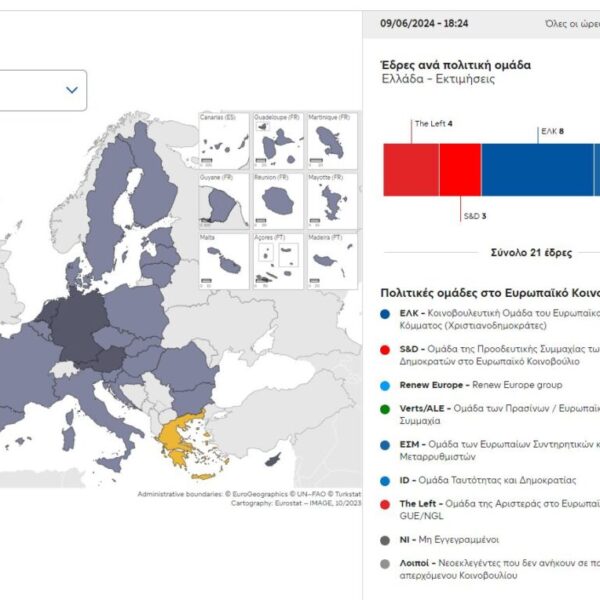600x600 pixels.
Task: Open the Guadeloupe (FR) map inset
Action: pos(278,141)
